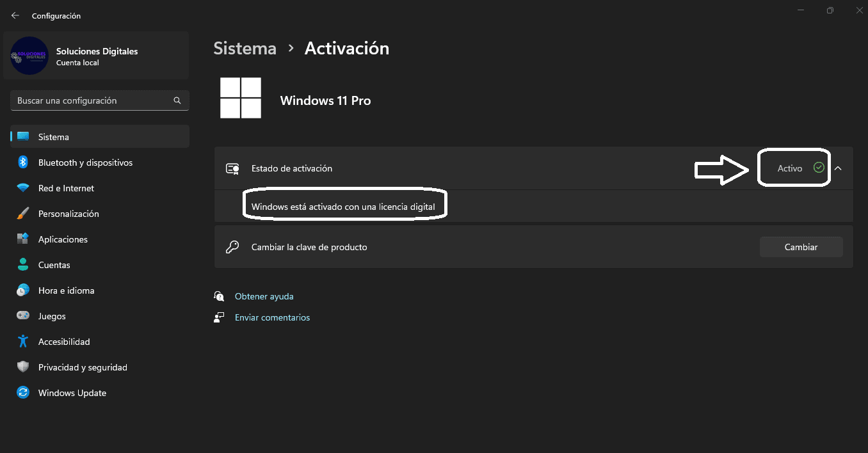Click the product key icon
The image size is (868, 453).
tap(232, 247)
